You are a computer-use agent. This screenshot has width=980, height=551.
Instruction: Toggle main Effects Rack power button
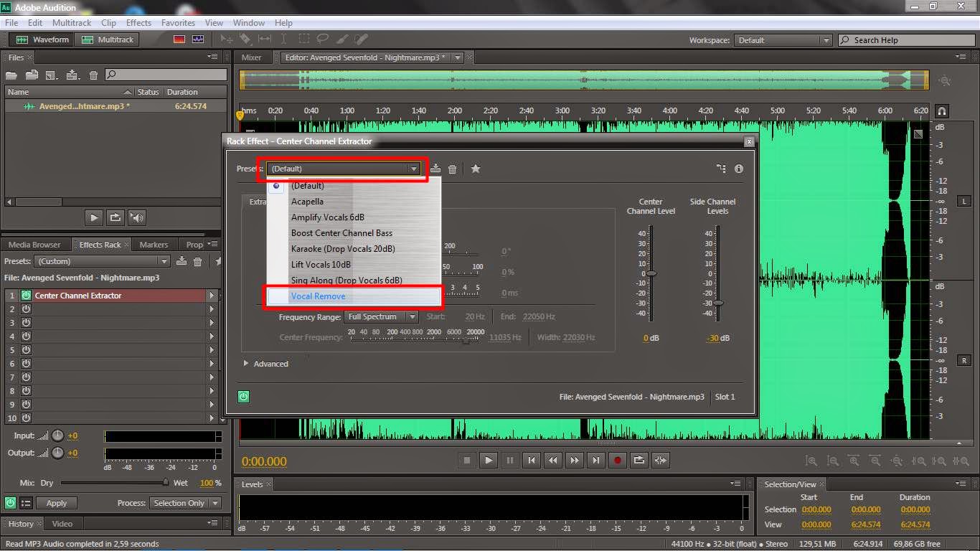click(x=11, y=503)
